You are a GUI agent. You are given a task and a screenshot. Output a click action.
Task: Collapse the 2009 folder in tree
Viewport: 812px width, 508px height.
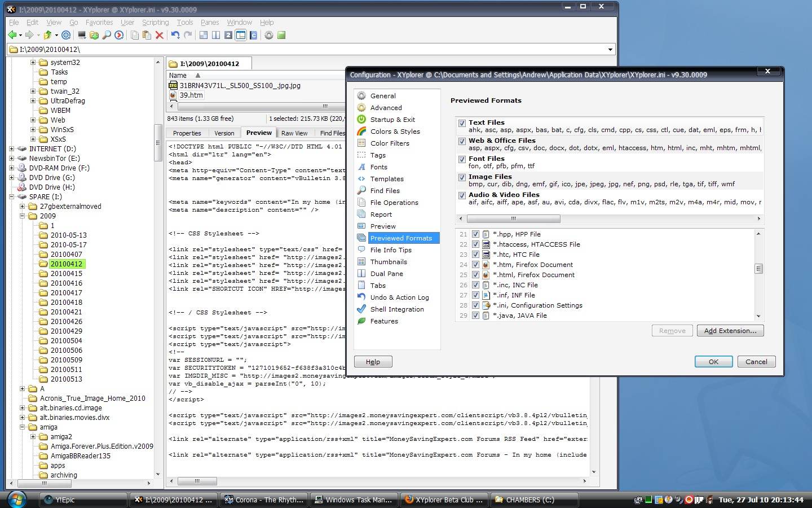pos(22,216)
